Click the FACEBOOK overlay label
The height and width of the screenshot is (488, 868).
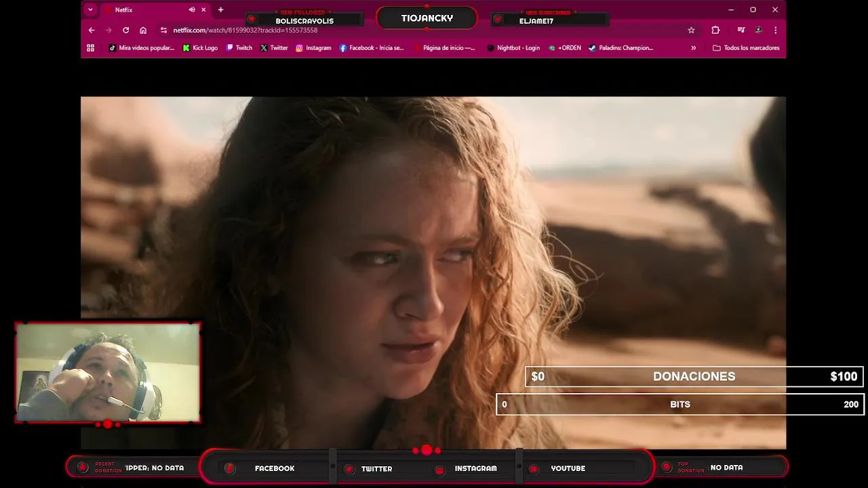275,468
